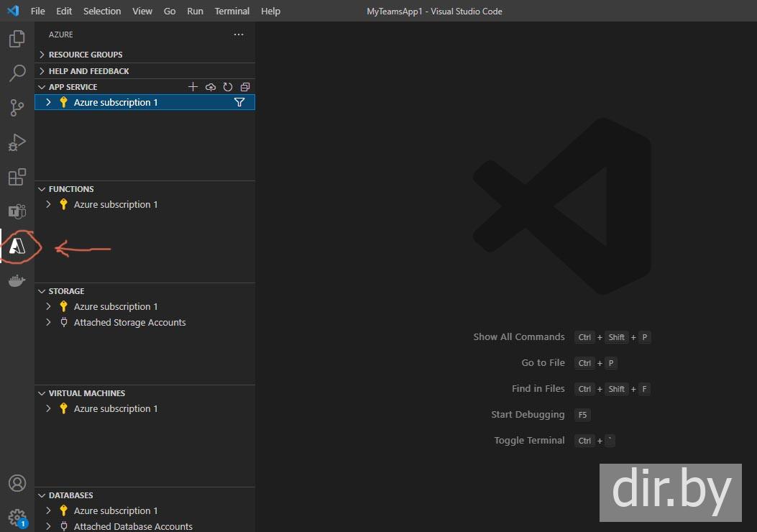Click the plus icon in App Service header

click(193, 87)
